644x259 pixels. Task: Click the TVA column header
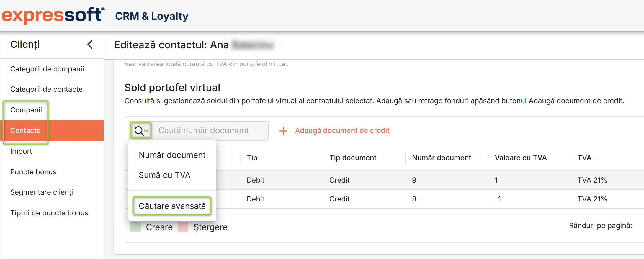pos(584,158)
